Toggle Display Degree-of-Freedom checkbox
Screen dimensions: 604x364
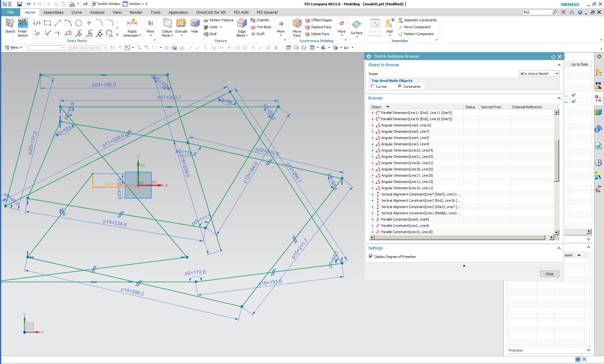(x=371, y=257)
